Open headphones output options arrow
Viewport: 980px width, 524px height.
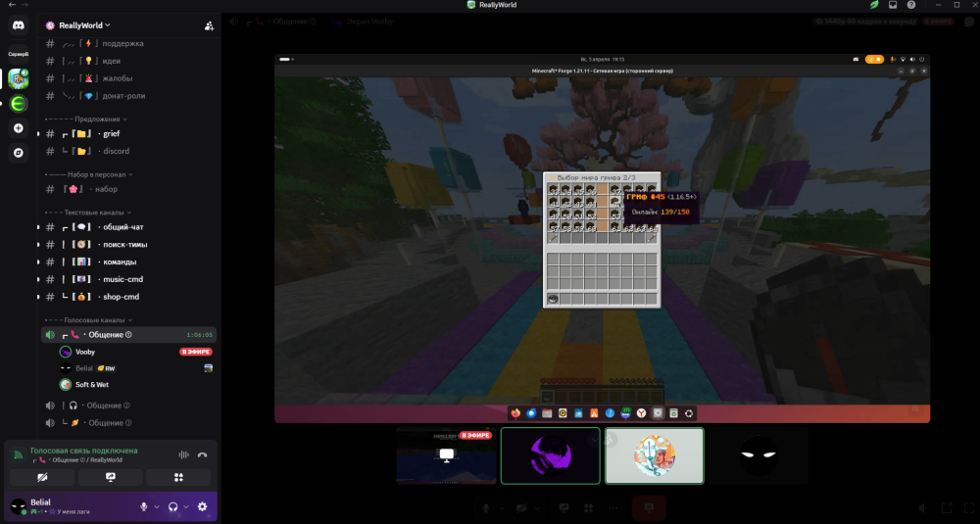point(185,506)
